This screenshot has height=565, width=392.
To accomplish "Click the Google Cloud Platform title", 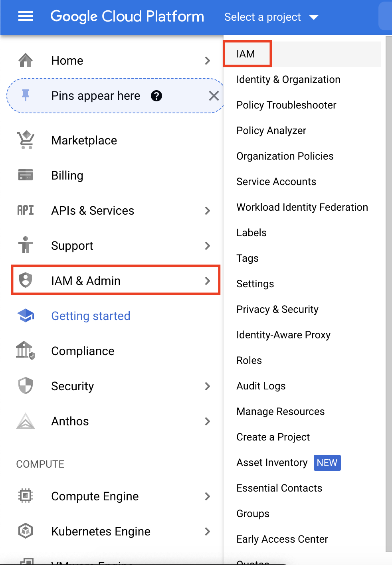I will (x=127, y=17).
